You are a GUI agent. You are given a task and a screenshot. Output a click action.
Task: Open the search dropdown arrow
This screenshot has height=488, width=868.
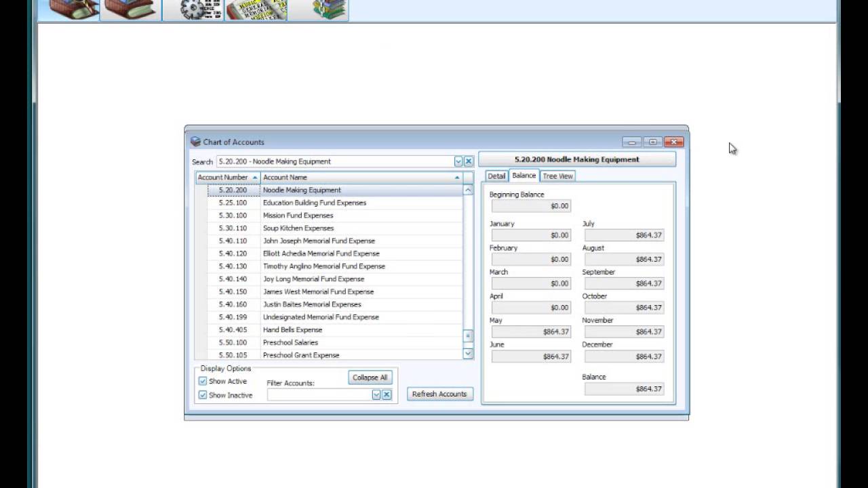click(x=458, y=161)
